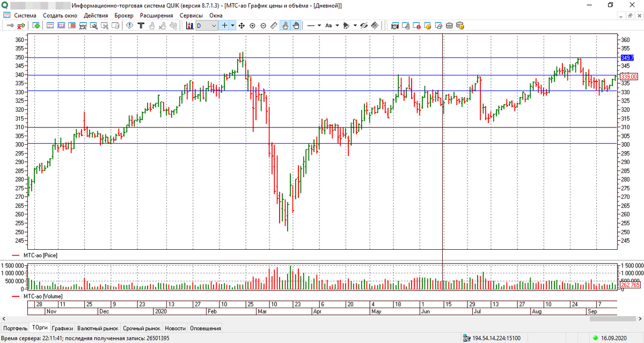This screenshot has width=644, height=343.
Task: Open the Сервисы menu
Action: (191, 15)
